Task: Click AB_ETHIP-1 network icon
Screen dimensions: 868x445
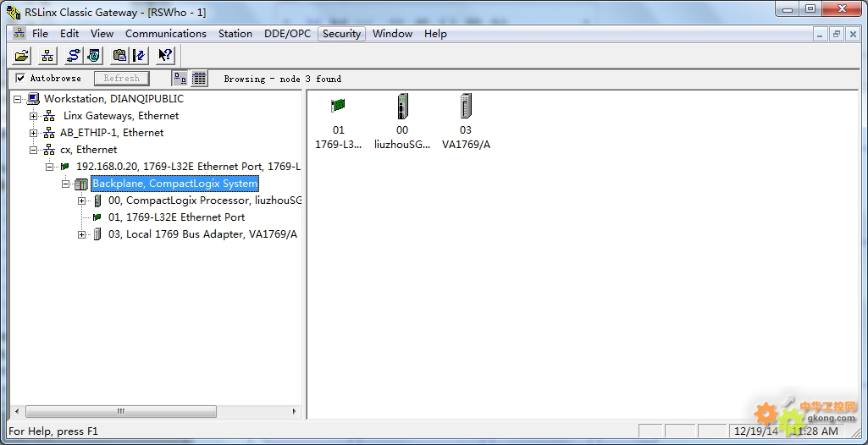Action: [x=49, y=133]
